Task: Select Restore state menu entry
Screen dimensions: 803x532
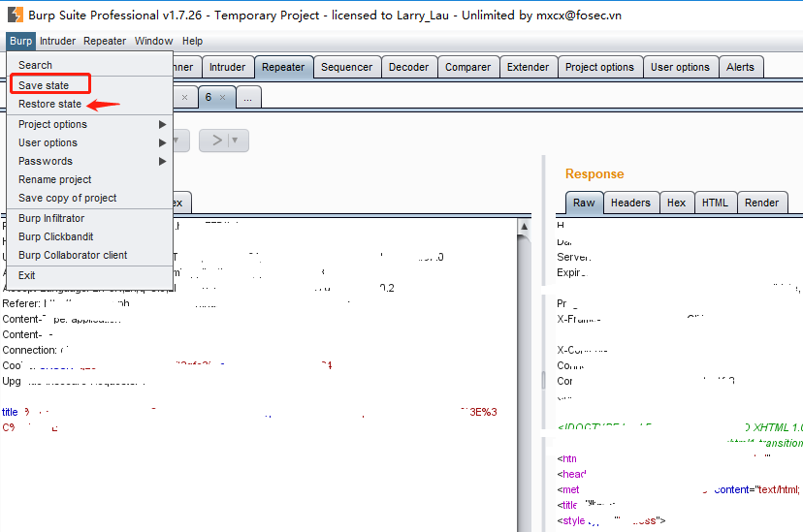Action: click(90, 104)
